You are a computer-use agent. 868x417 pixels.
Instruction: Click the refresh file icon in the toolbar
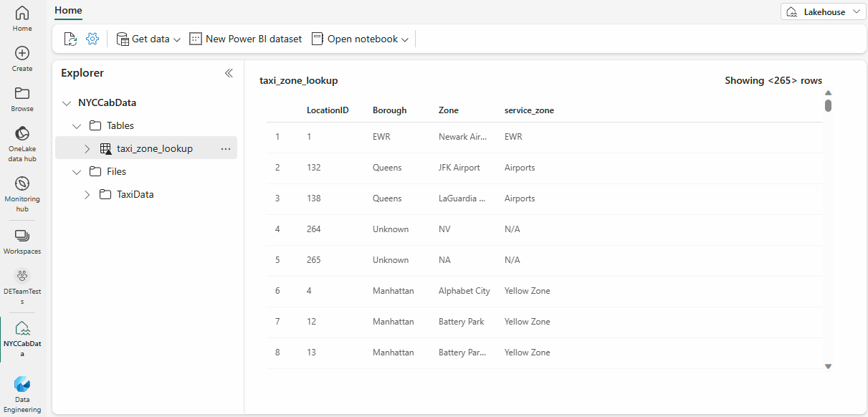[70, 38]
